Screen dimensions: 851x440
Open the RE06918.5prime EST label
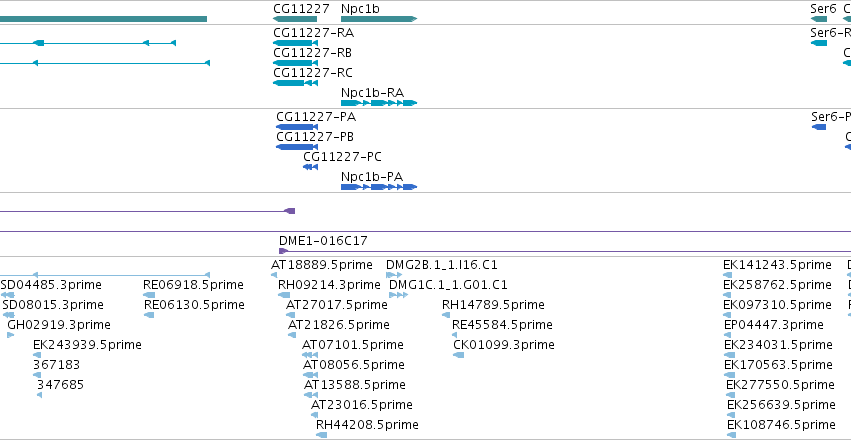click(193, 285)
